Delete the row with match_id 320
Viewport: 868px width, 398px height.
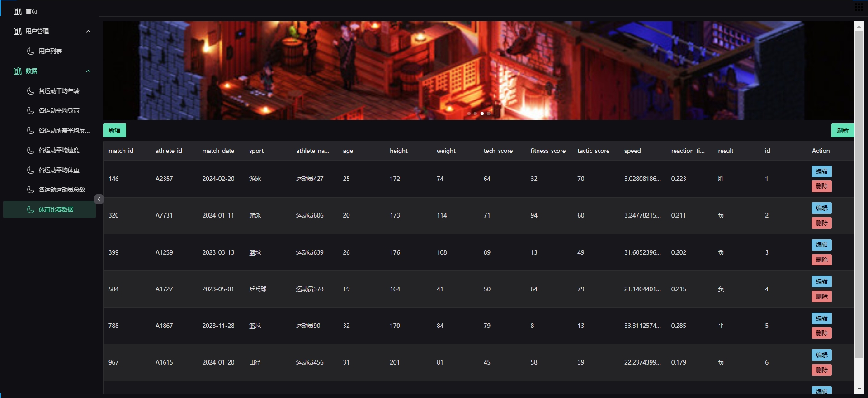tap(822, 223)
